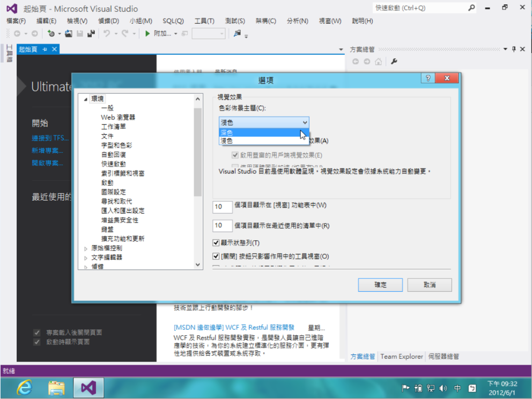
Task: Click the Save All toolbar icon
Action: 91,34
